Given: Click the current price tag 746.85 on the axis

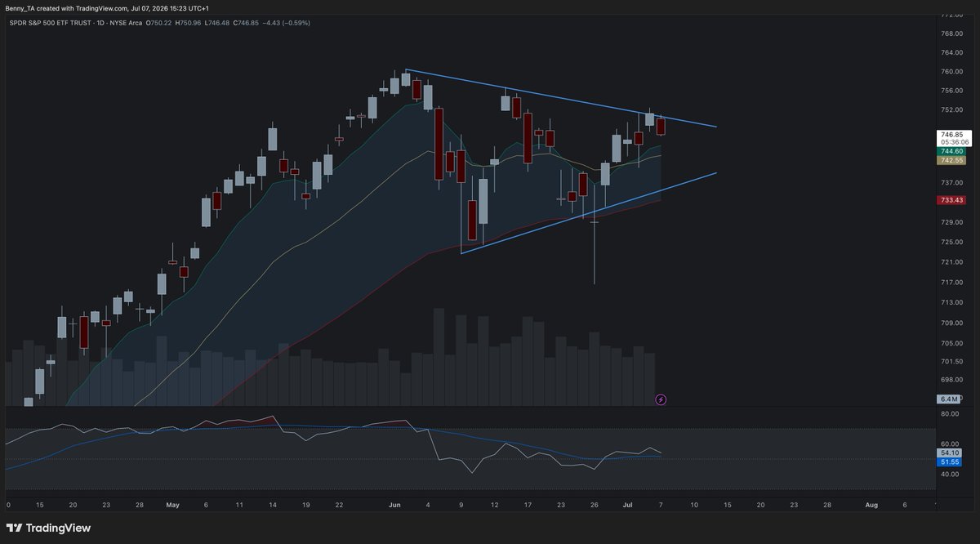Looking at the screenshot, I should pyautogui.click(x=952, y=135).
